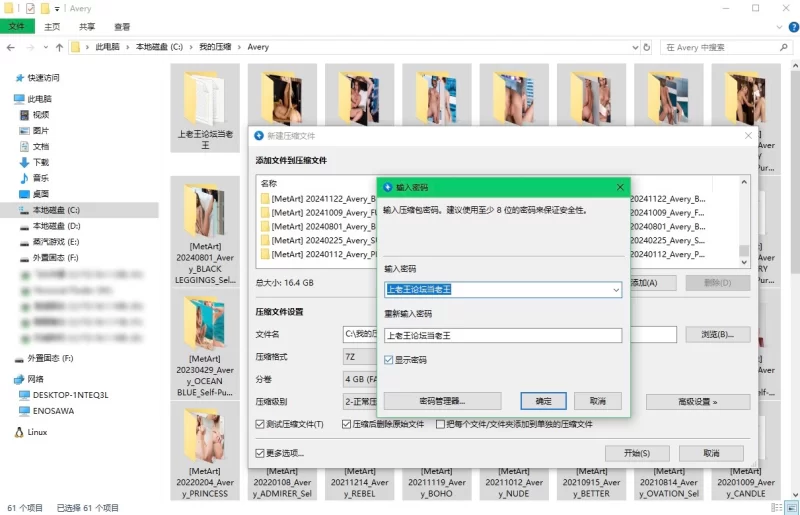
Task: Open the 音乐 folder in sidebar
Action: click(41, 178)
